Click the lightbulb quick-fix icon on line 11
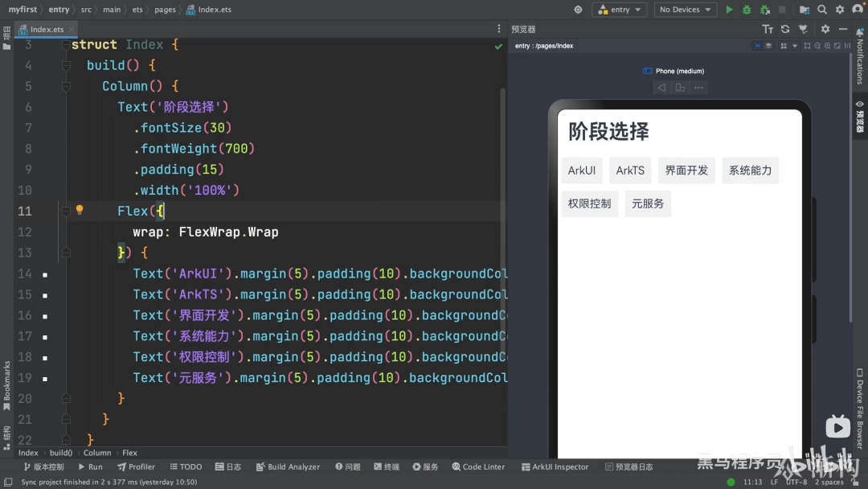Viewport: 868px width, 489px height. [x=80, y=209]
